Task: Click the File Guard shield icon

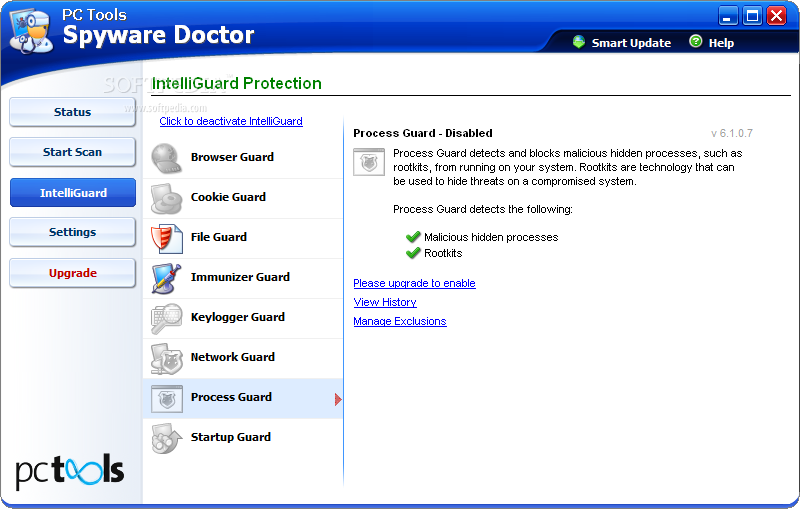Action: (166, 238)
